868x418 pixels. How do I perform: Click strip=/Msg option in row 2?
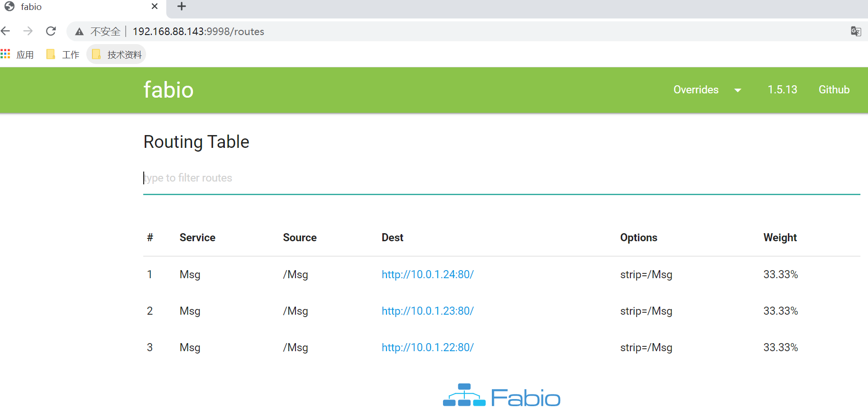pos(646,311)
